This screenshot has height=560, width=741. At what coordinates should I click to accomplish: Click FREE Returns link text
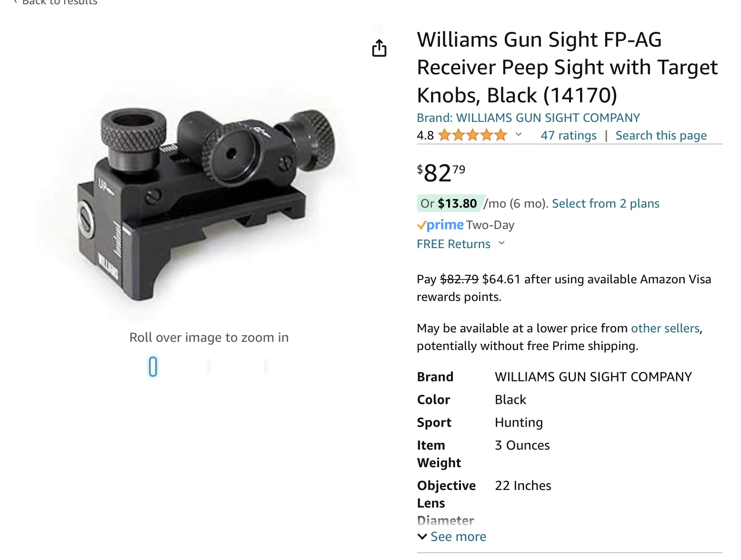453,244
